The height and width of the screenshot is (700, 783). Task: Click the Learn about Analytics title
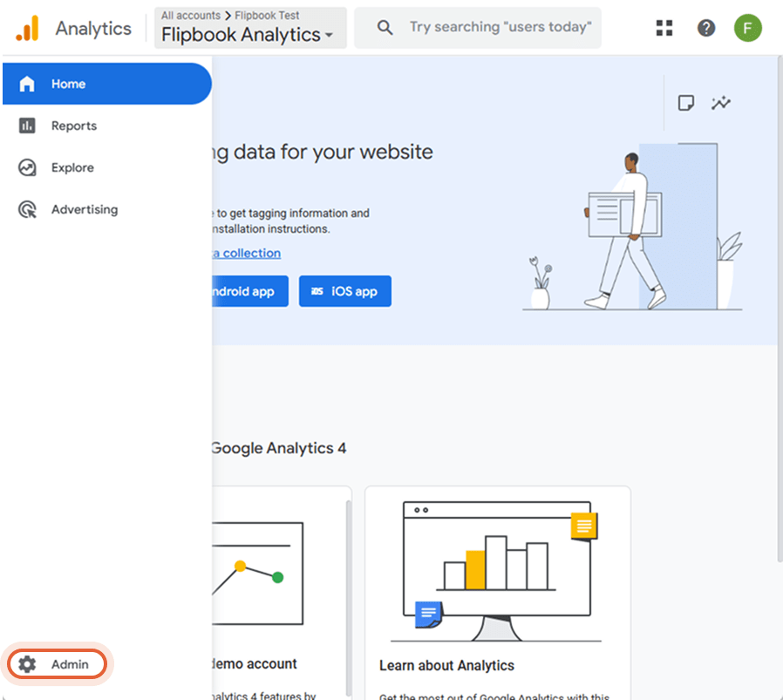pos(446,665)
